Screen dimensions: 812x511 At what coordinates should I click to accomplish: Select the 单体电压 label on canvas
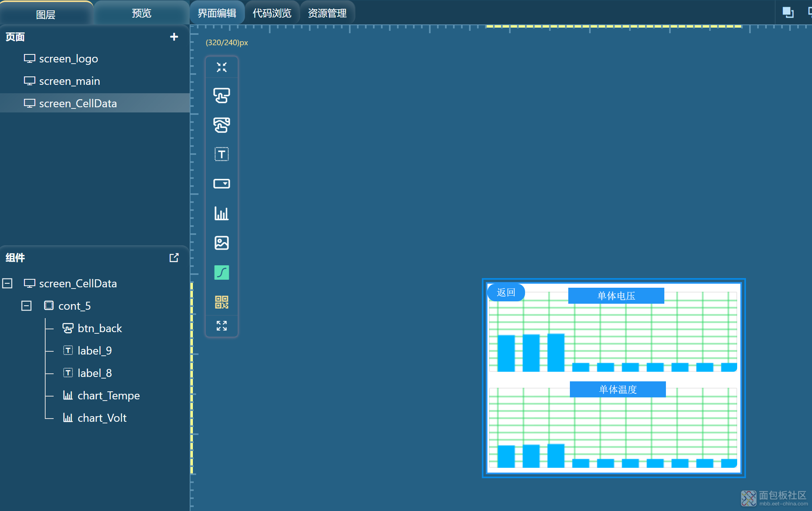[x=616, y=296]
